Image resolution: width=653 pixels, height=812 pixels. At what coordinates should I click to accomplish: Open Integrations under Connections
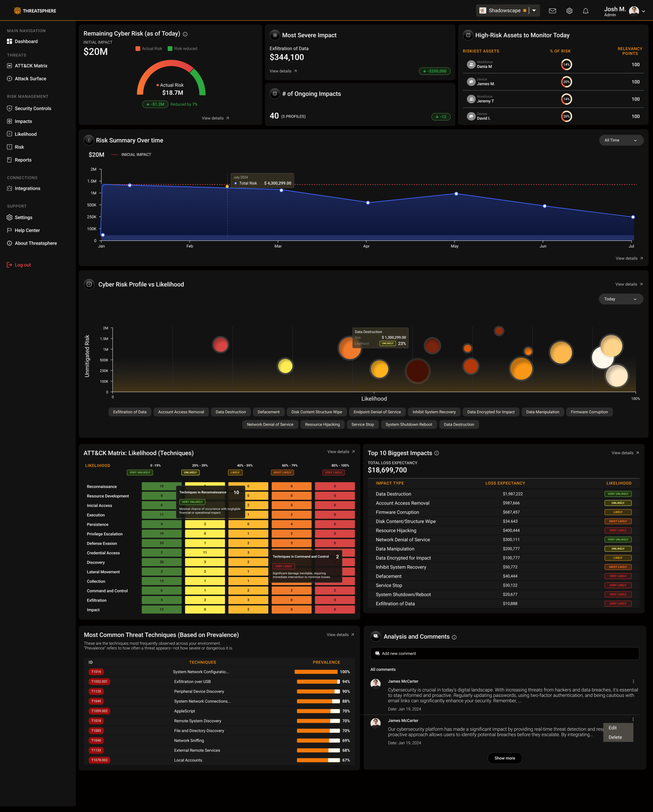28,188
